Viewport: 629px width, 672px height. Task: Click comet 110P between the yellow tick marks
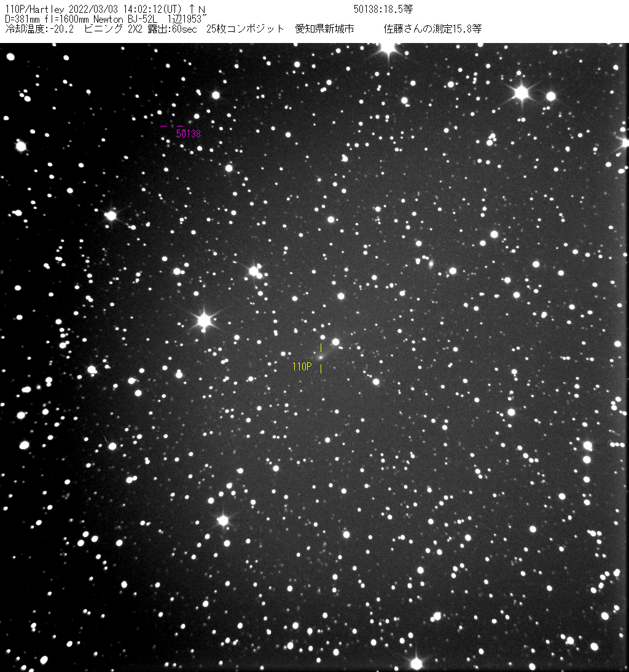point(321,357)
